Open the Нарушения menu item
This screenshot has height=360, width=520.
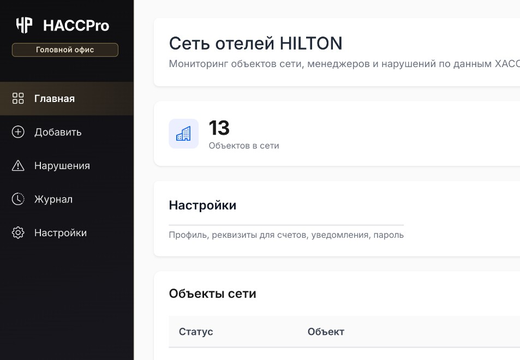pyautogui.click(x=67, y=166)
